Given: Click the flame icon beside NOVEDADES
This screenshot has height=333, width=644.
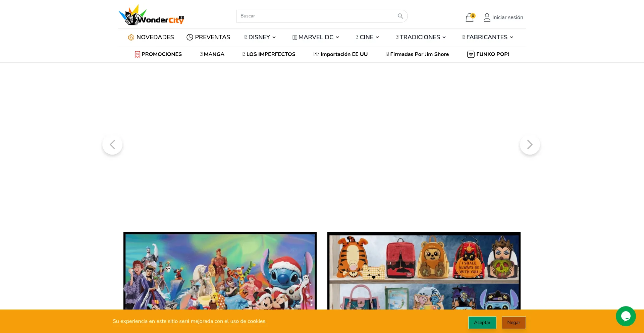Looking at the screenshot, I should (131, 37).
